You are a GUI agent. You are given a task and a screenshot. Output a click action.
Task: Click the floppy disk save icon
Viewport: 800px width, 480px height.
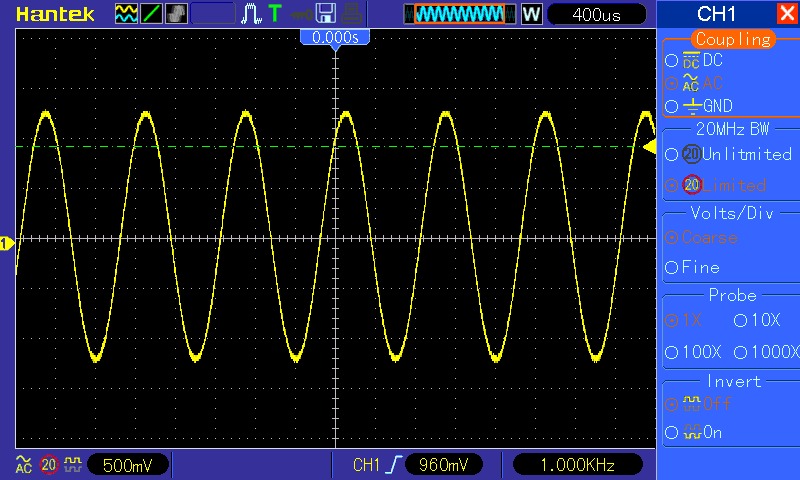(x=325, y=14)
